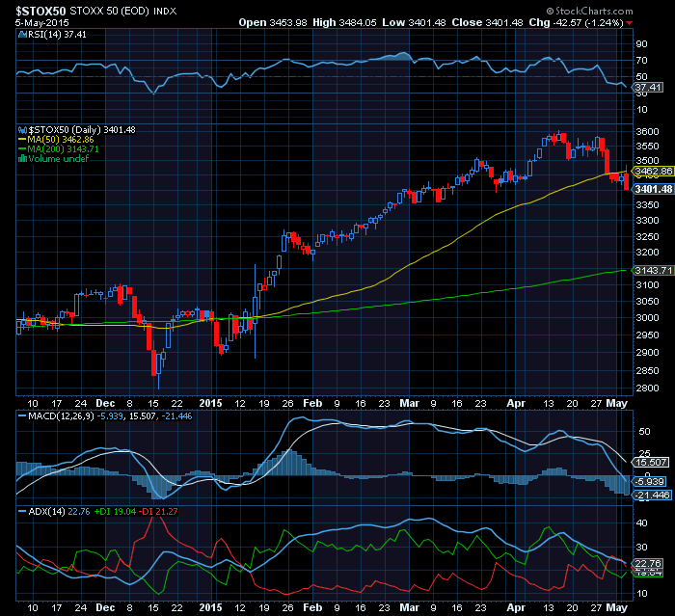675x616 pixels.
Task: Click the 3100 level on the price axis
Action: coord(647,284)
